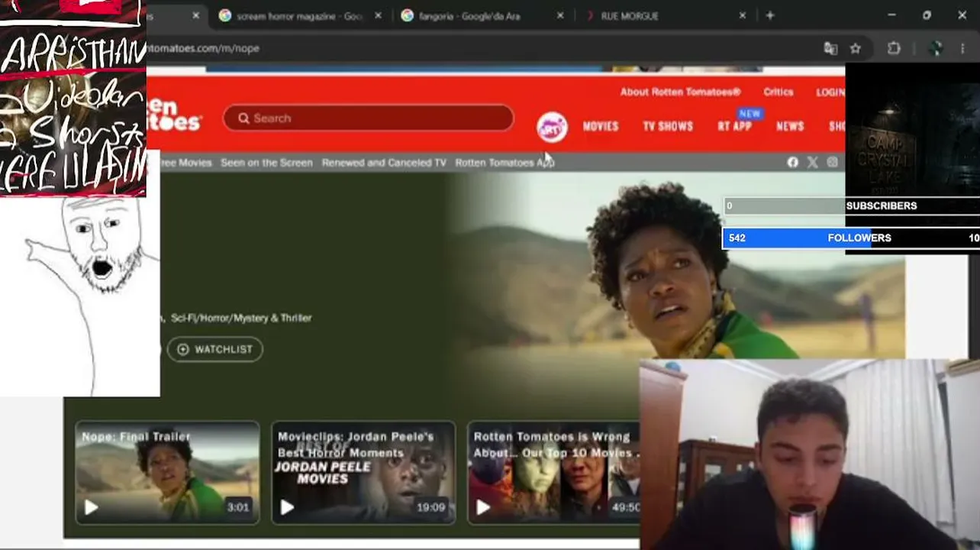Switch to the scream horror magazine tab

coord(299,15)
